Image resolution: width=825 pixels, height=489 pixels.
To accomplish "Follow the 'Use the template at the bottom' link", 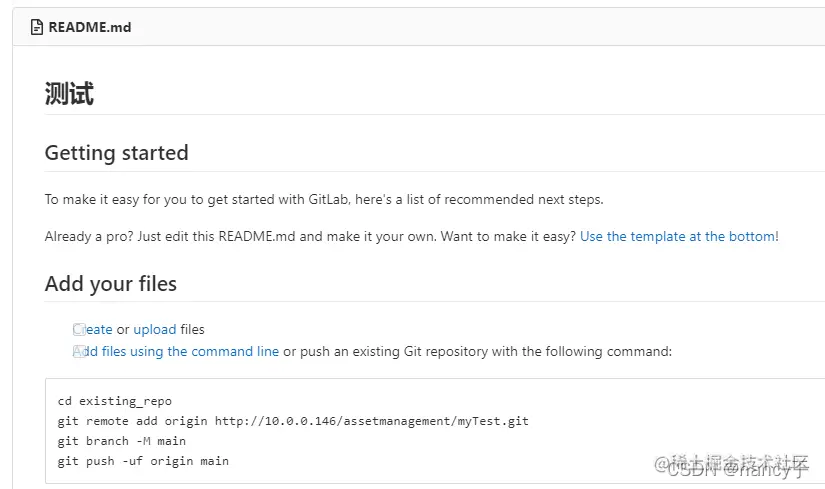I will click(677, 236).
